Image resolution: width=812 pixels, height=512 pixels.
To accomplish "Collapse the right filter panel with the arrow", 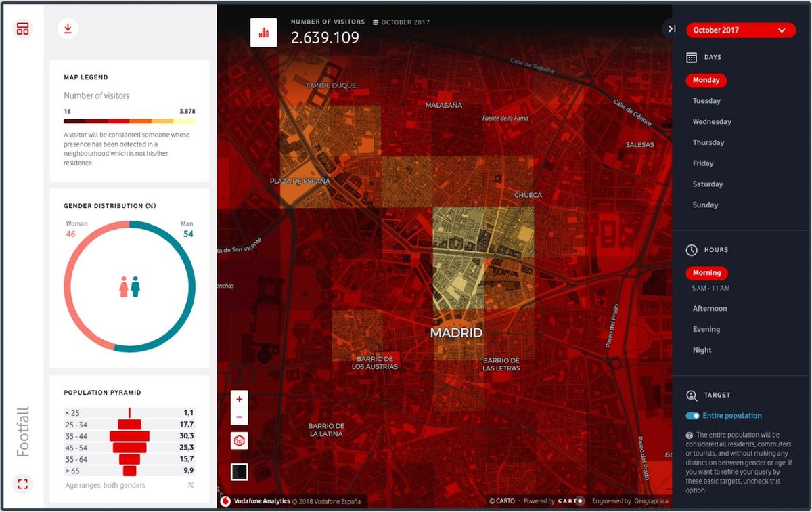I will [x=671, y=28].
